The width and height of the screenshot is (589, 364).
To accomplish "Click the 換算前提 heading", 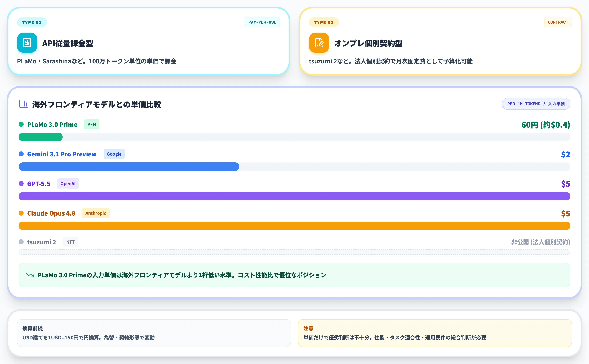I will point(33,328).
